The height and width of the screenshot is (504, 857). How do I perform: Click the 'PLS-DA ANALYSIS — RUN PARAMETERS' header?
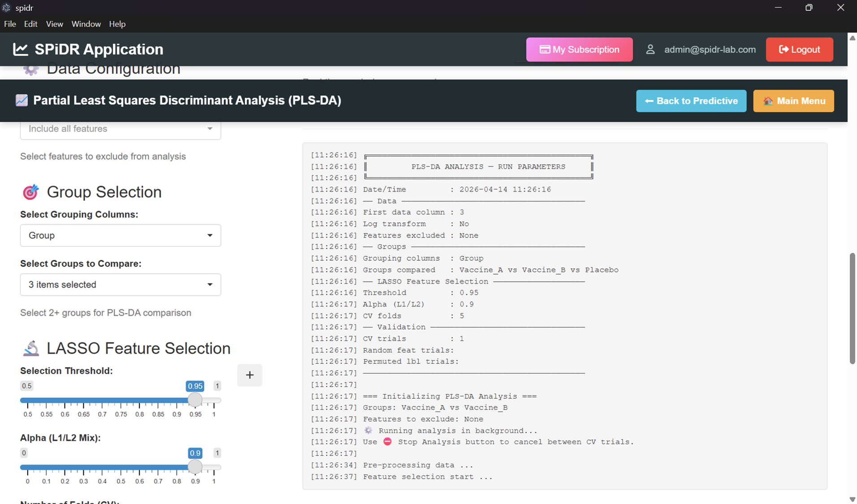pos(488,167)
